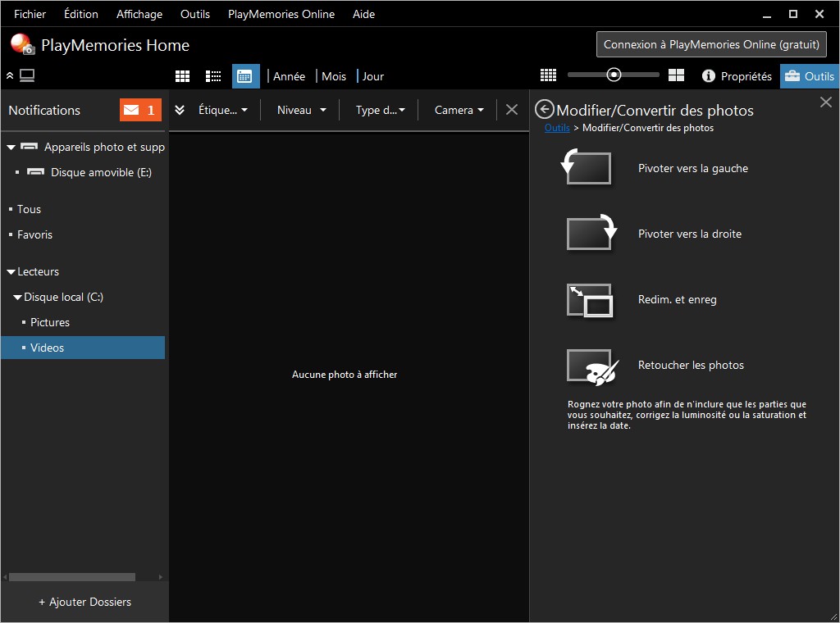The image size is (840, 623).
Task: Select the calendar view icon
Action: pyautogui.click(x=245, y=76)
